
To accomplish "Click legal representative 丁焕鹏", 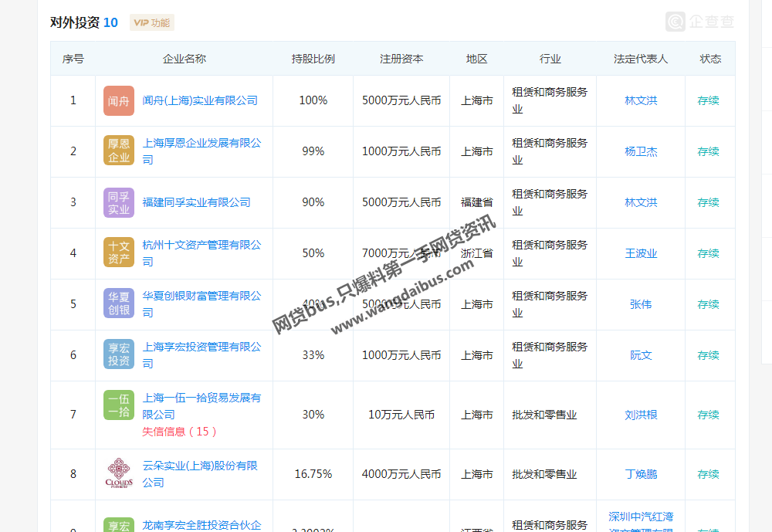I will 641,474.
